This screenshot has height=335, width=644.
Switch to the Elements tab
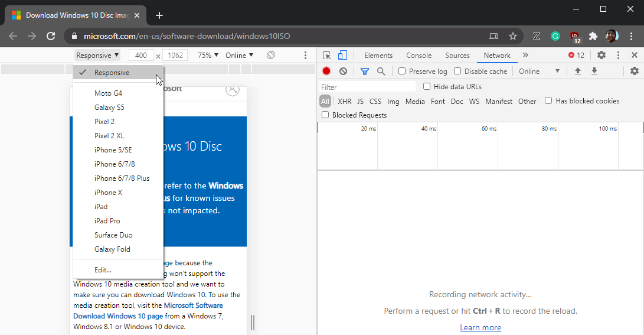(x=378, y=55)
